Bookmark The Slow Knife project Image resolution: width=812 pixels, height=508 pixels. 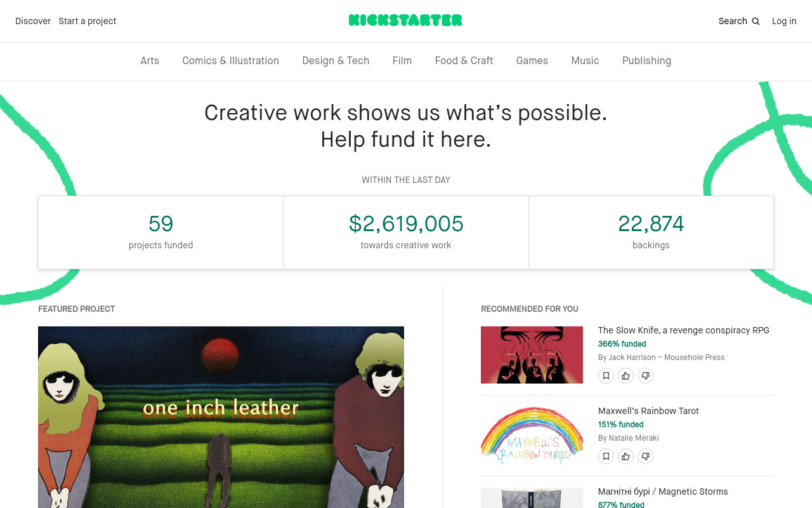coord(606,376)
